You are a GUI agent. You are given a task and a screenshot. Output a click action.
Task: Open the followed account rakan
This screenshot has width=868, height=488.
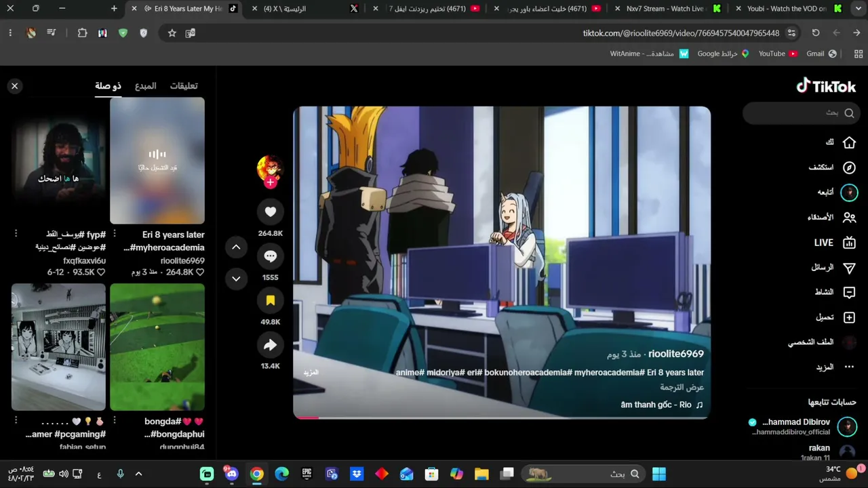[x=829, y=452]
